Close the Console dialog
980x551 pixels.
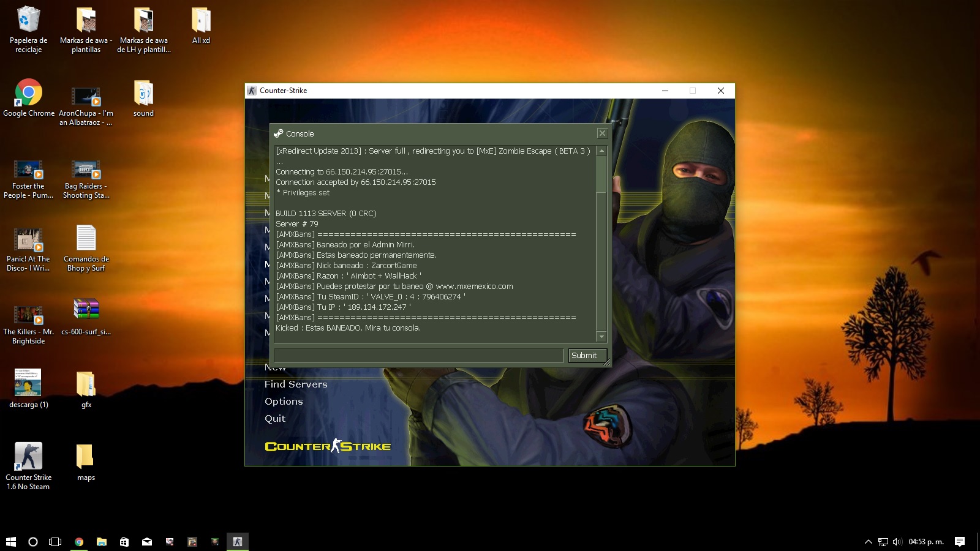pyautogui.click(x=602, y=133)
